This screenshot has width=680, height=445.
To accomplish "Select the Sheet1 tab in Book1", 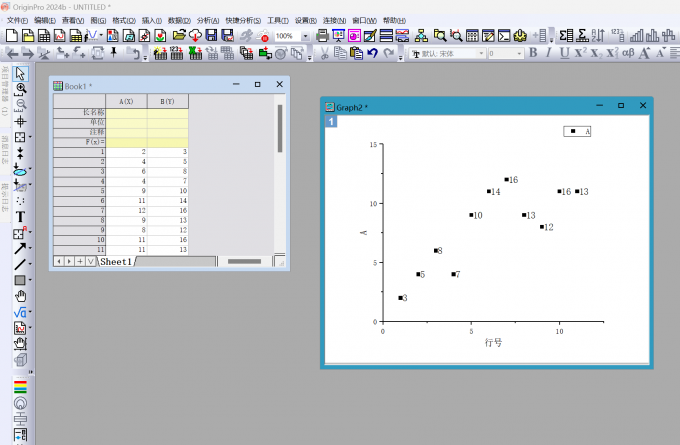I will [116, 262].
